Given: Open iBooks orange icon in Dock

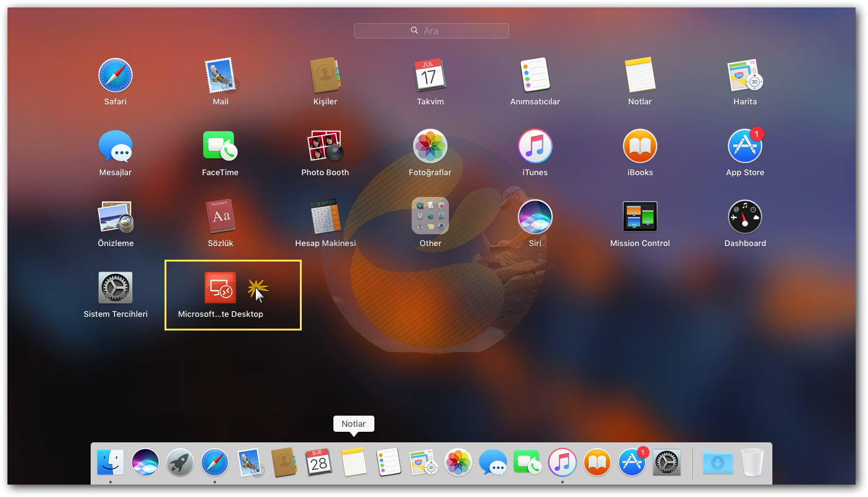Looking at the screenshot, I should [x=597, y=462].
